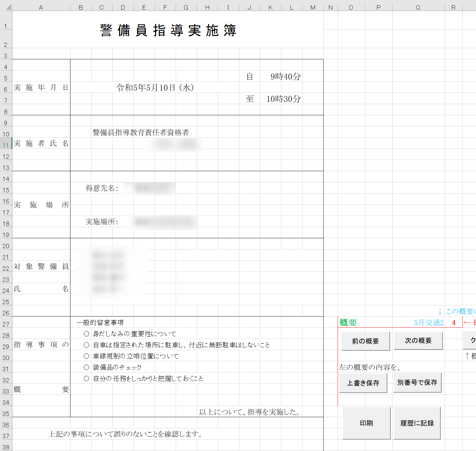The height and width of the screenshot is (451, 476).
Task: Print the form using 印刷 button
Action: (366, 423)
